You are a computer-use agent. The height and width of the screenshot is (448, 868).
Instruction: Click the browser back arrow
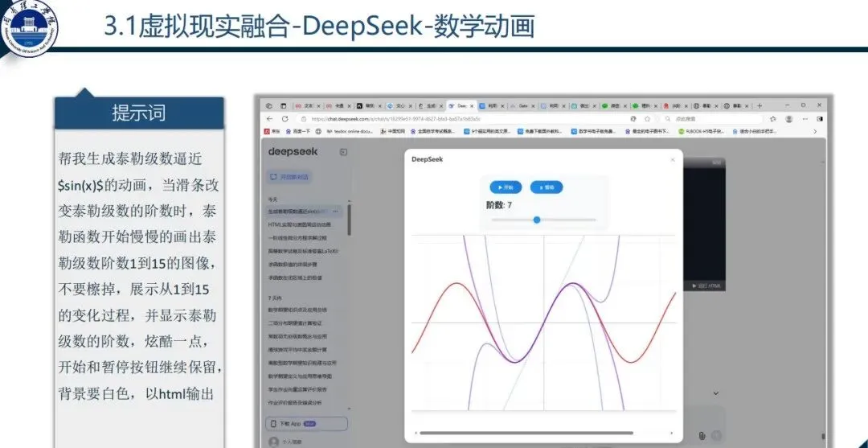[269, 119]
